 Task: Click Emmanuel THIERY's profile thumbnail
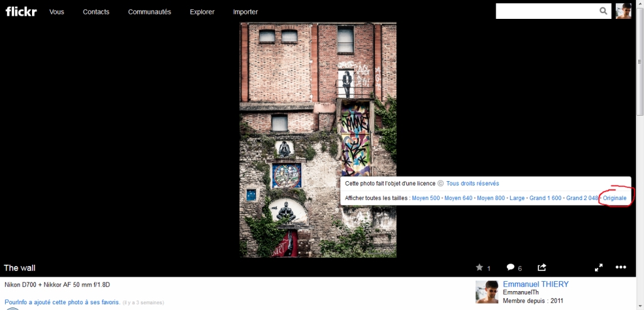[487, 292]
